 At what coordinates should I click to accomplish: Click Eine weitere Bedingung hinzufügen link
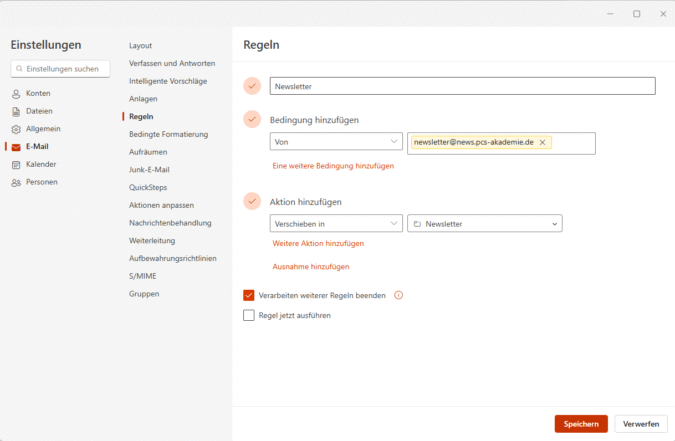[x=333, y=166]
